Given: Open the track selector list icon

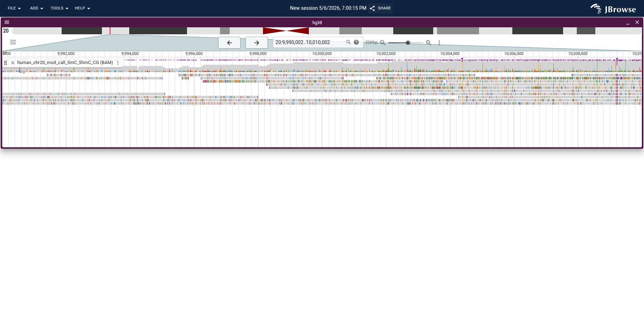Looking at the screenshot, I should (13, 42).
